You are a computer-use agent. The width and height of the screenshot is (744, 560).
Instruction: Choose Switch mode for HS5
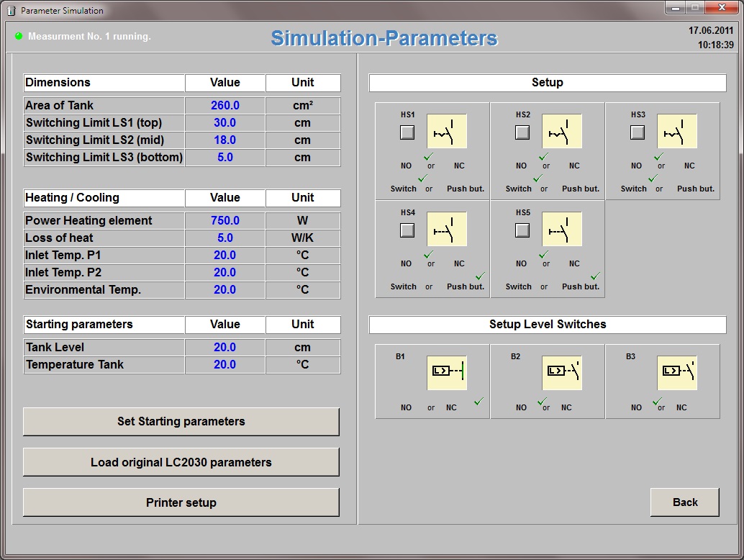519,286
